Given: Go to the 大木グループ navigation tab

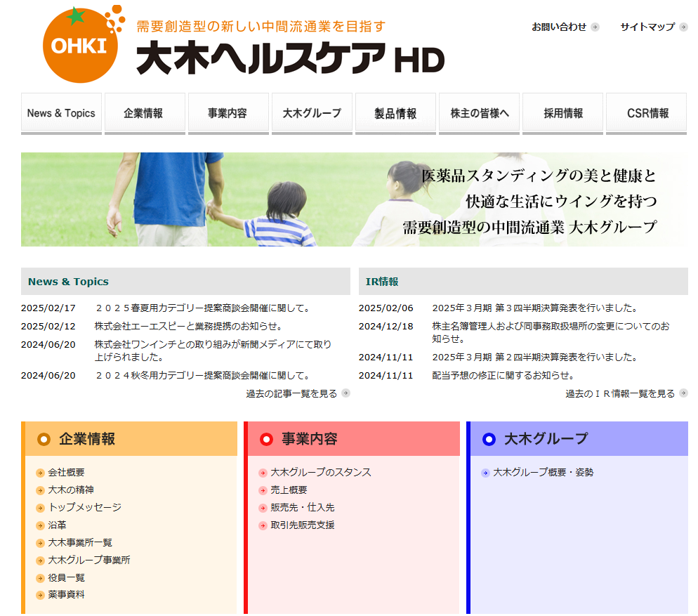Looking at the screenshot, I should [312, 114].
